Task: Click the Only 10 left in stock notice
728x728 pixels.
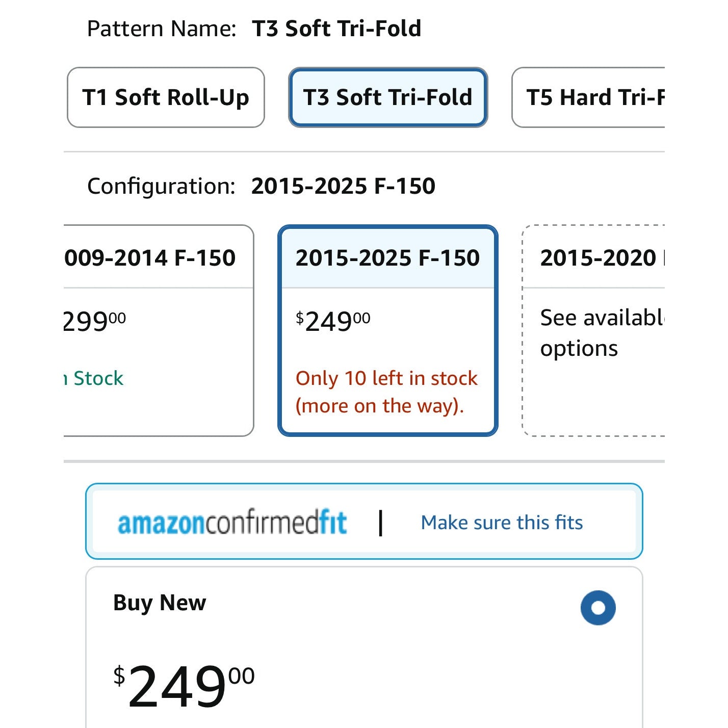Action: click(386, 392)
